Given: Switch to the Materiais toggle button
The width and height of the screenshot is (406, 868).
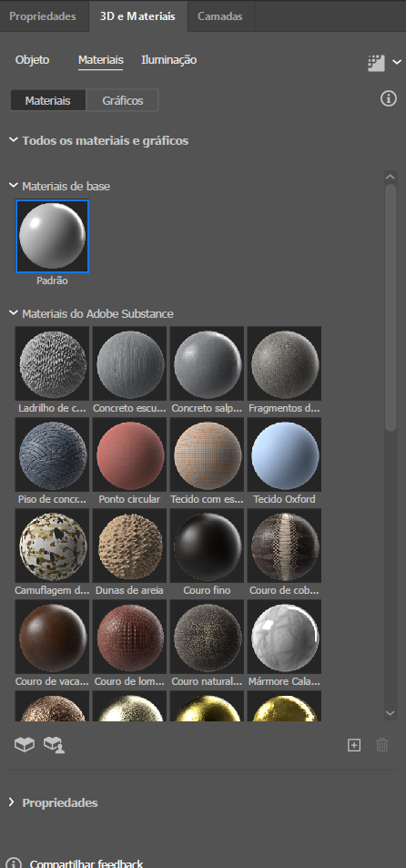Looking at the screenshot, I should click(x=47, y=101).
